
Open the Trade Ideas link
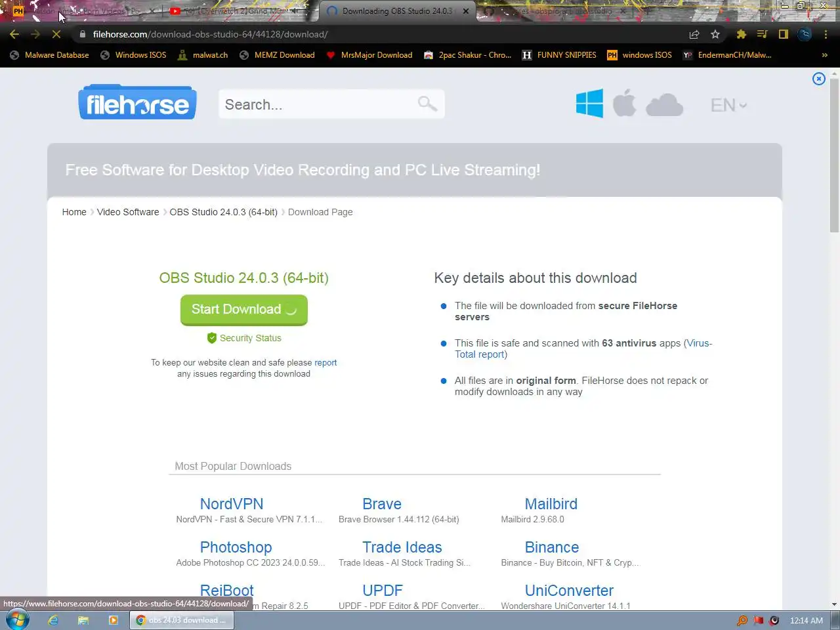[x=402, y=547]
